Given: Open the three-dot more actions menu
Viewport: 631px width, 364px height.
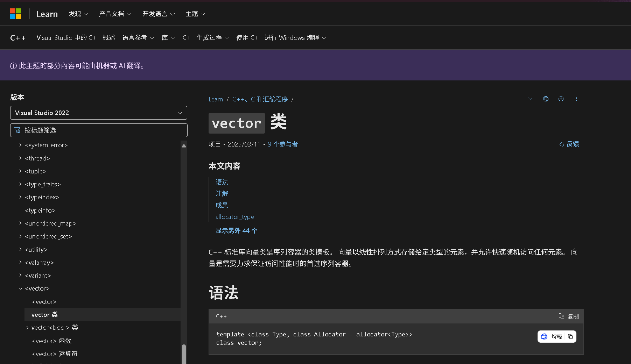Looking at the screenshot, I should click(x=576, y=99).
